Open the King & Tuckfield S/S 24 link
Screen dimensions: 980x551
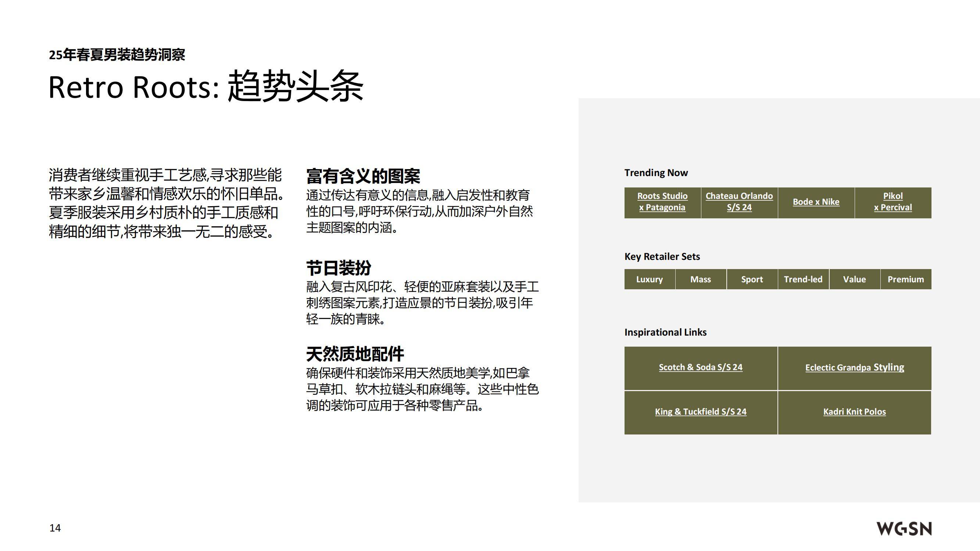click(701, 412)
